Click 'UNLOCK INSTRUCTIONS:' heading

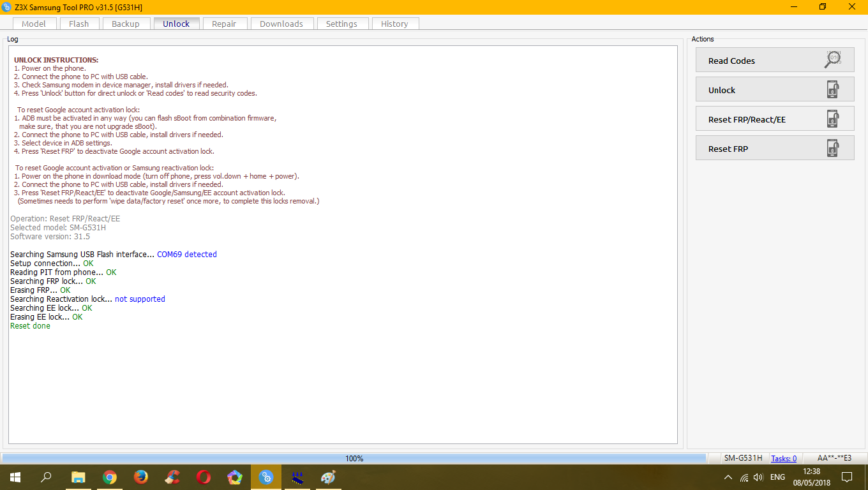point(56,60)
